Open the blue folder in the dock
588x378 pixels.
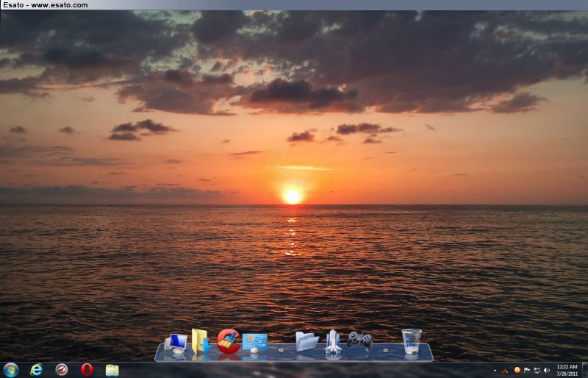coord(306,341)
